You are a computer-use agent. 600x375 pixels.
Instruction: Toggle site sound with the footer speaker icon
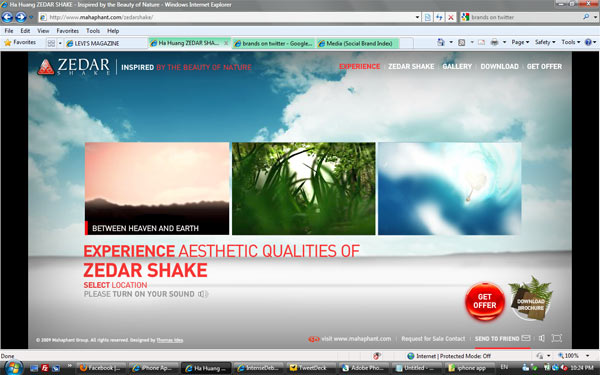coord(541,338)
